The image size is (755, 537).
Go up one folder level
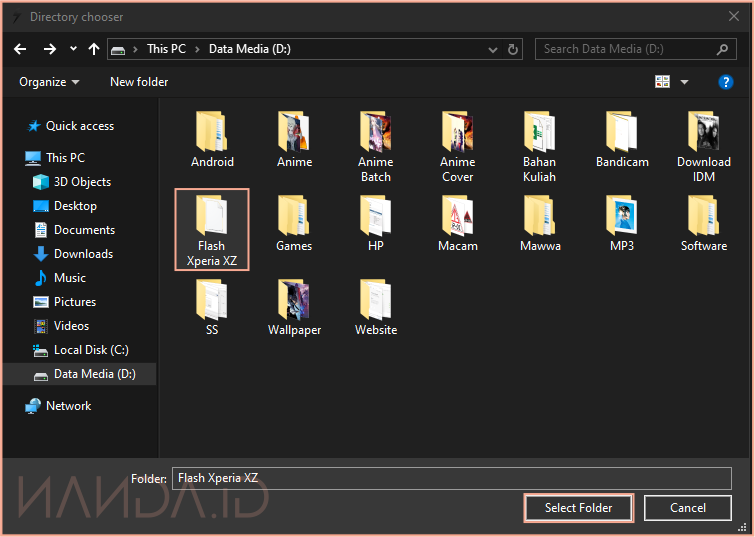(94, 49)
